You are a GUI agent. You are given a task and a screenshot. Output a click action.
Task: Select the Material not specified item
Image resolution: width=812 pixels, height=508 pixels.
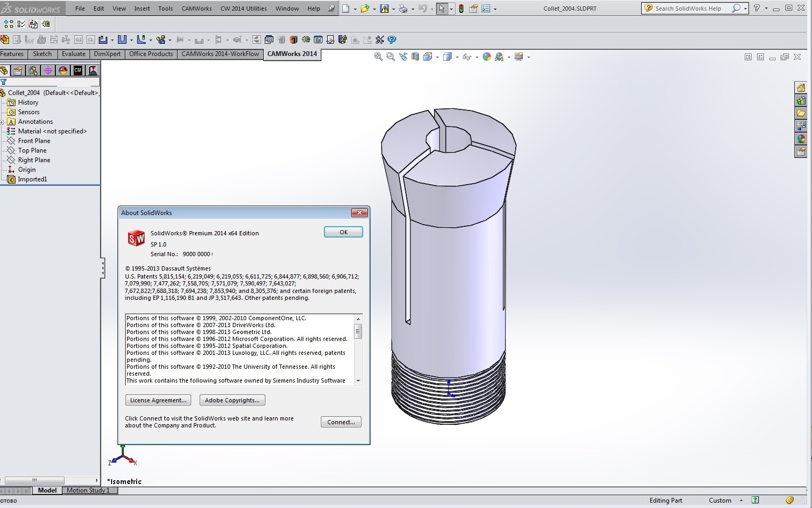pos(52,131)
